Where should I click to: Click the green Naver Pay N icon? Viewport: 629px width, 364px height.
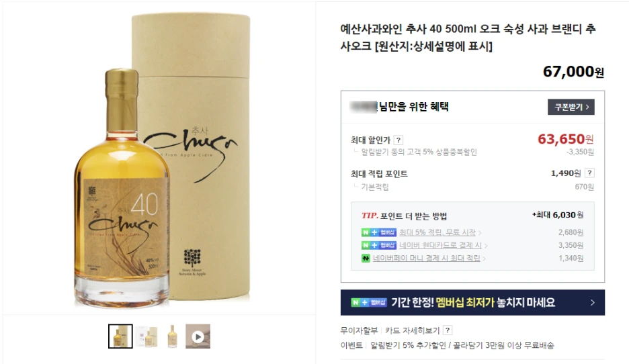point(366,258)
